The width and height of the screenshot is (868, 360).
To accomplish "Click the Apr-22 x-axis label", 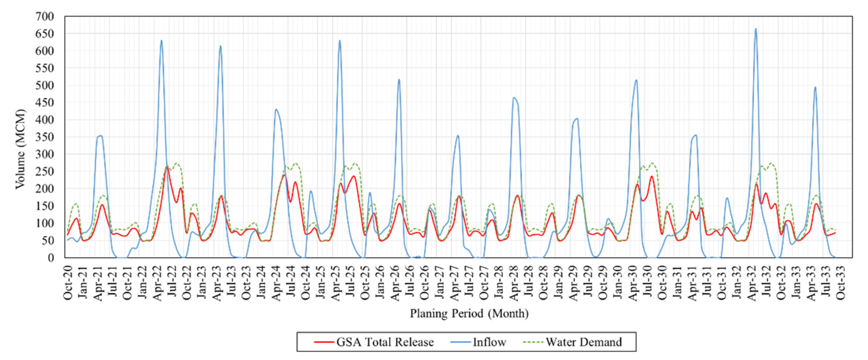I will (x=157, y=283).
